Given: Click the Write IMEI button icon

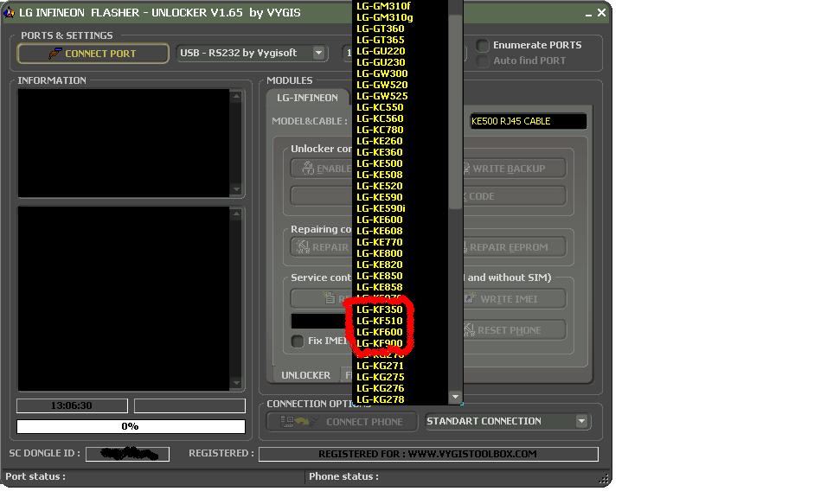Looking at the screenshot, I should pyautogui.click(x=469, y=298).
